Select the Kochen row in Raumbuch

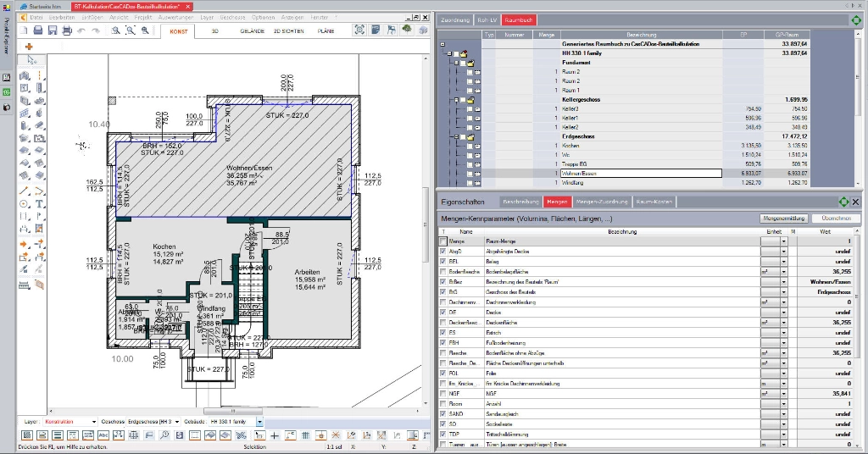point(571,146)
